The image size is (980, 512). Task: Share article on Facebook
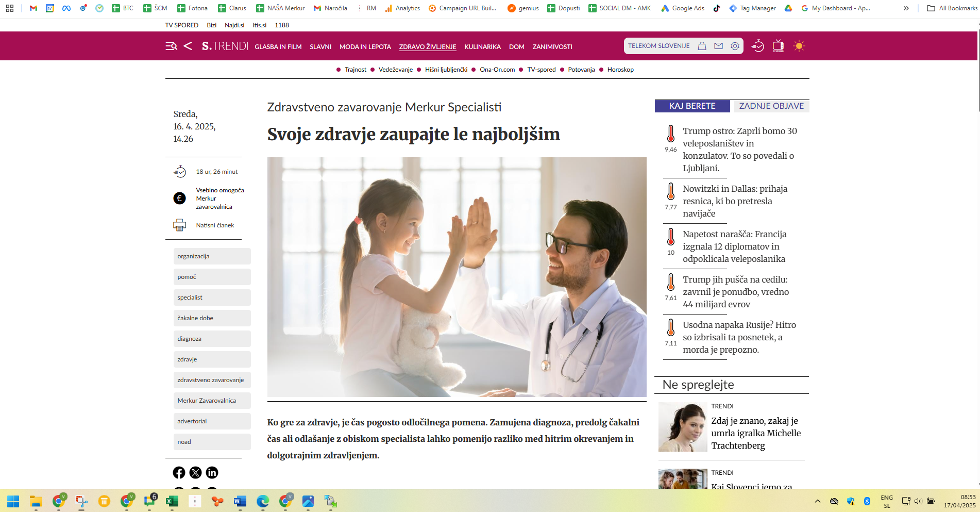click(x=179, y=473)
